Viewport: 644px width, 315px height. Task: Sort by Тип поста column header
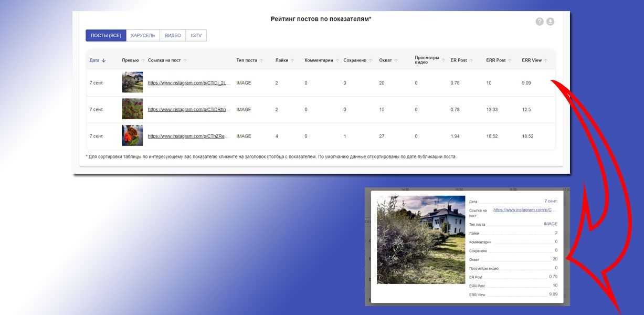(247, 60)
